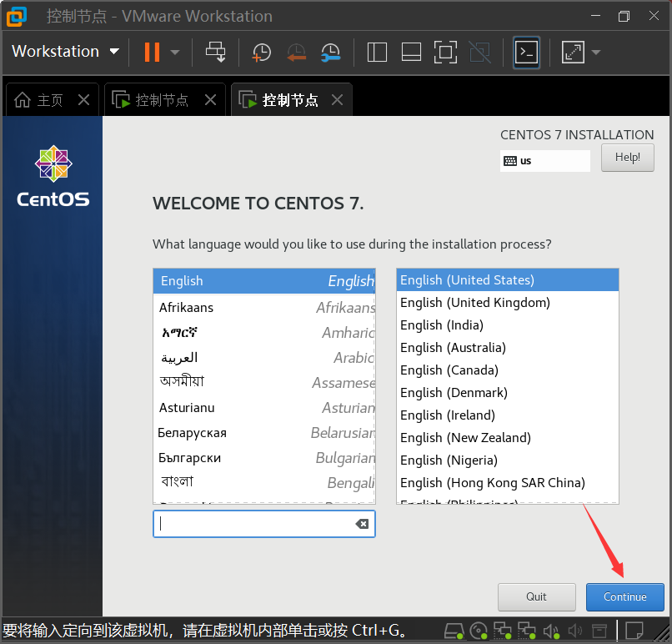
Task: Open the installer Help! button
Action: coord(628,158)
